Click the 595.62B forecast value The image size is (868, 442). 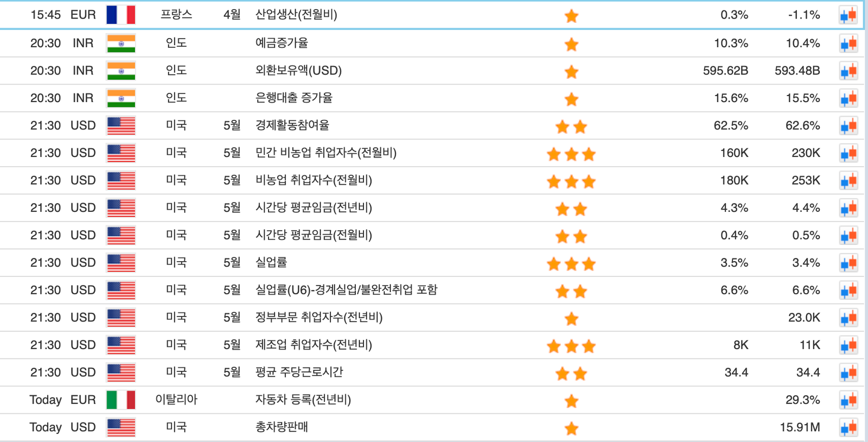pyautogui.click(x=725, y=71)
